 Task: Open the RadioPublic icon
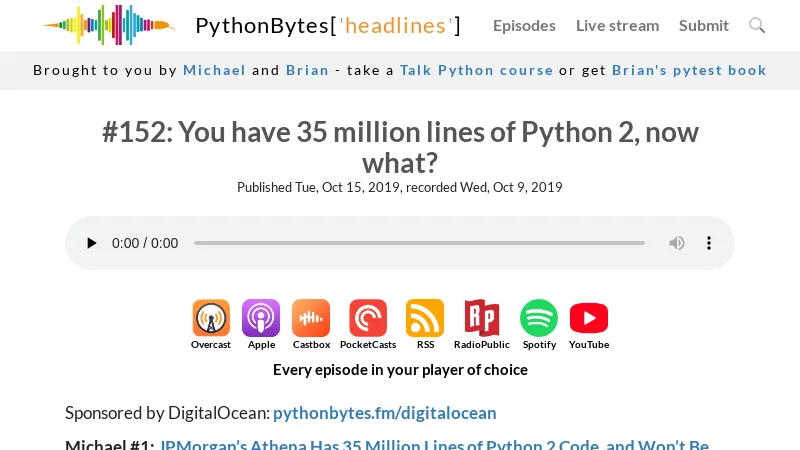(481, 319)
